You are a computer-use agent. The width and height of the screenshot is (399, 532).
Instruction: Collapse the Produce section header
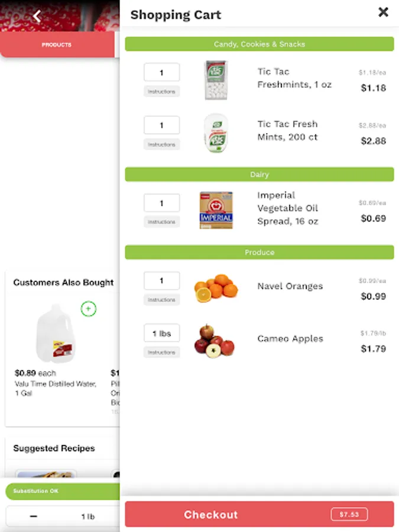(259, 252)
